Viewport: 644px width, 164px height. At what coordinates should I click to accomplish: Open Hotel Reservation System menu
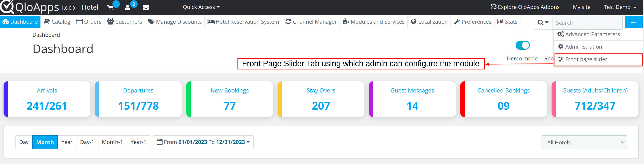pos(243,22)
